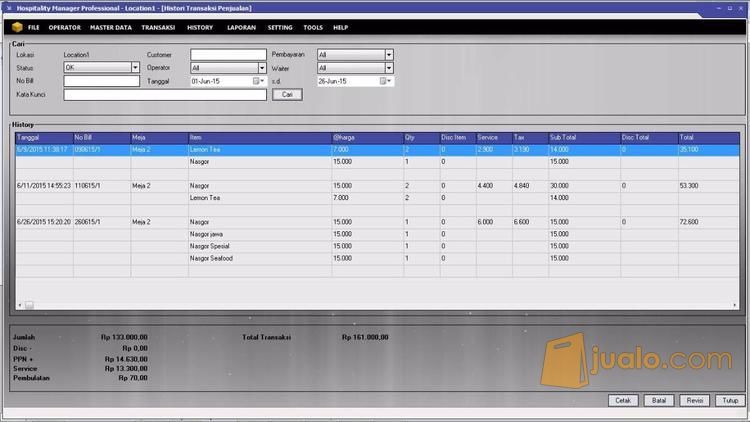
Task: Open the LAPORAN menu
Action: point(241,28)
